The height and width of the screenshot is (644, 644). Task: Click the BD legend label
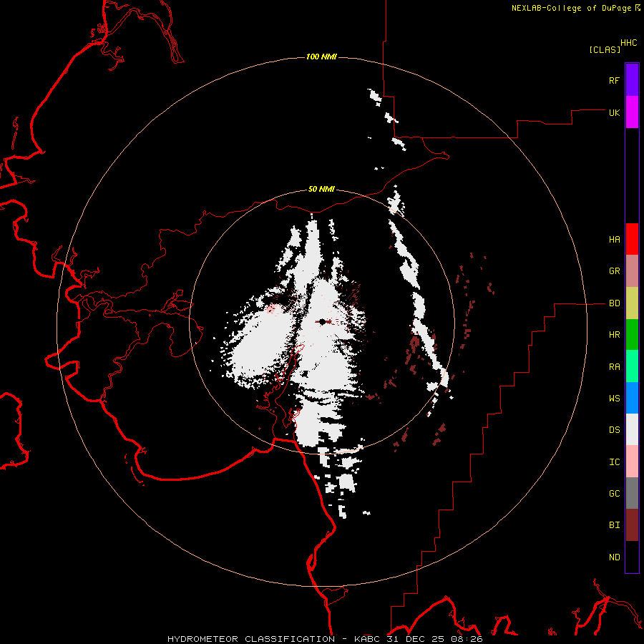point(614,303)
